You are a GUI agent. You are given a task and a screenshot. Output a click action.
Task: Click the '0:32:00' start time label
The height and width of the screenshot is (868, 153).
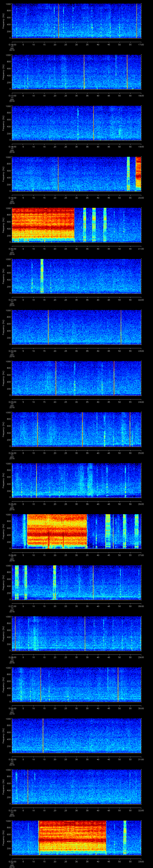(12, 861)
